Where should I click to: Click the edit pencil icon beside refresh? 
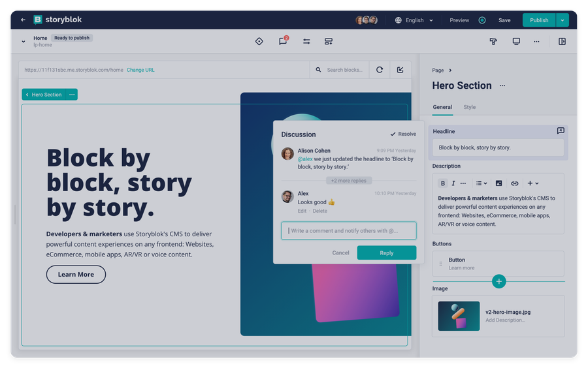[400, 70]
